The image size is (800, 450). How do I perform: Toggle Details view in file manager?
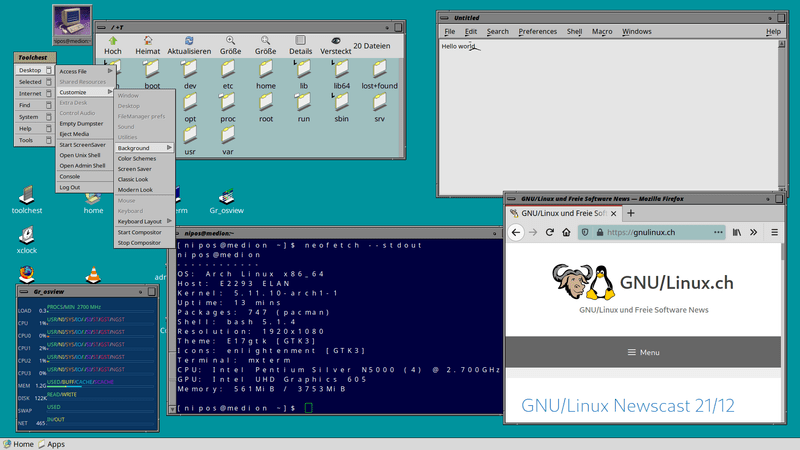tap(301, 41)
